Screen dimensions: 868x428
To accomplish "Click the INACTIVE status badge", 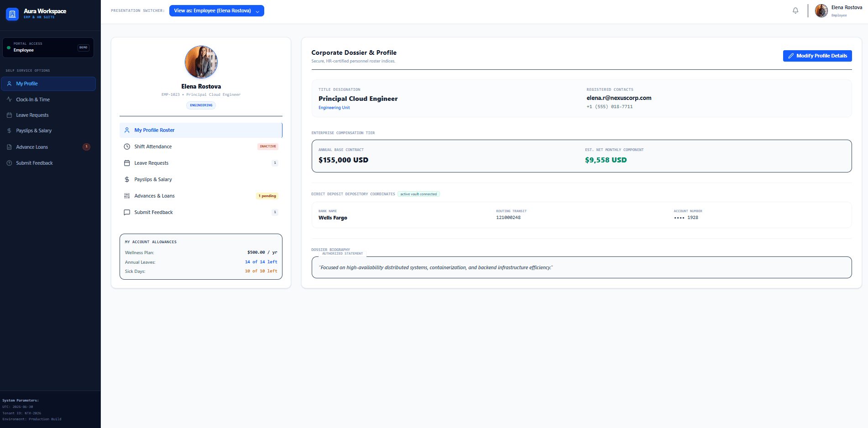I will [x=268, y=146].
